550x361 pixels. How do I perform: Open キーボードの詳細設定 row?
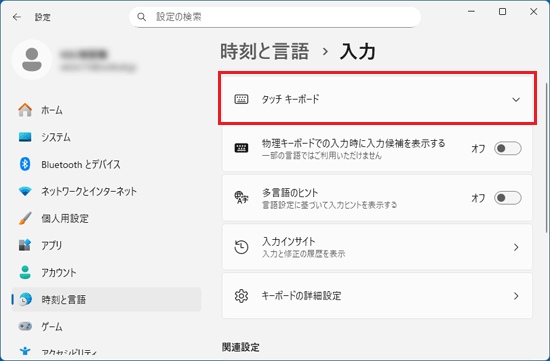point(377,296)
